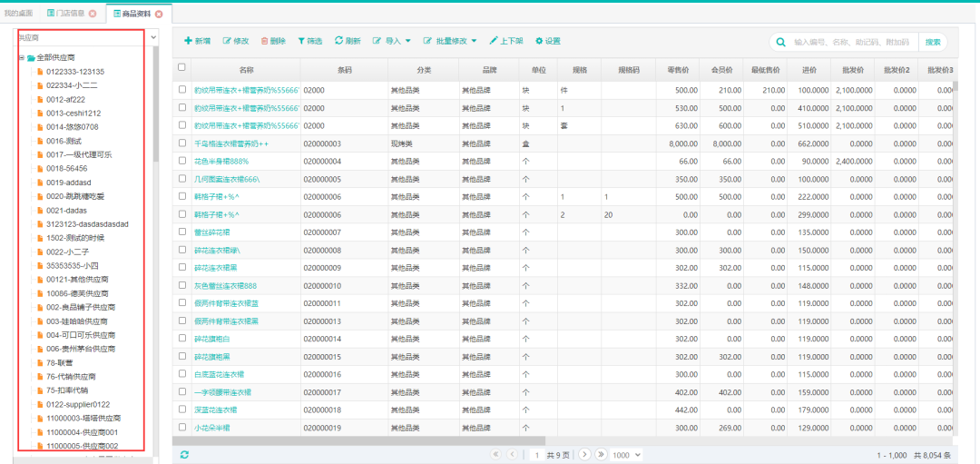Click the 设置 (settings) gear button

(547, 41)
